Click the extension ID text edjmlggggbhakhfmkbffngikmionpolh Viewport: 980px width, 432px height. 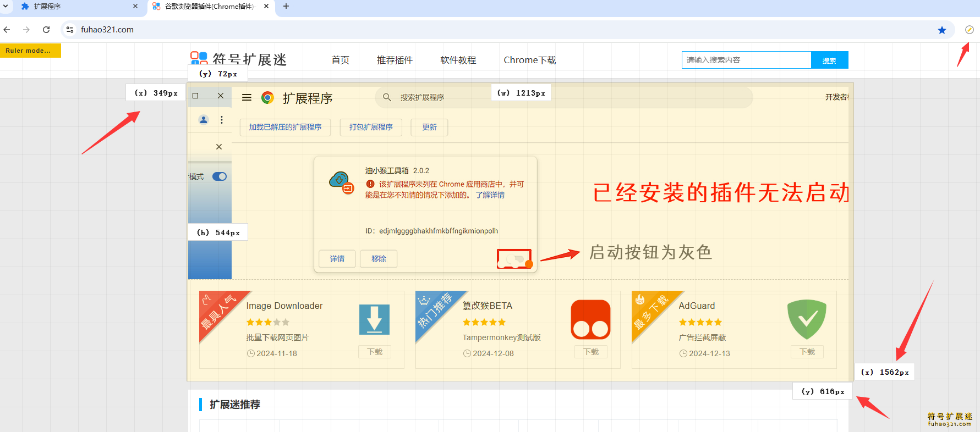[439, 231]
